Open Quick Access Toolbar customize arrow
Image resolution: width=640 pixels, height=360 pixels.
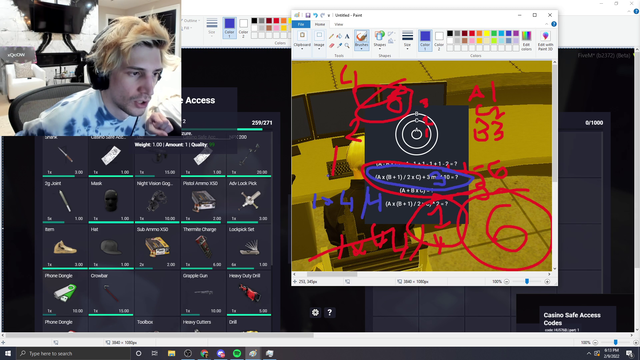coord(329,15)
